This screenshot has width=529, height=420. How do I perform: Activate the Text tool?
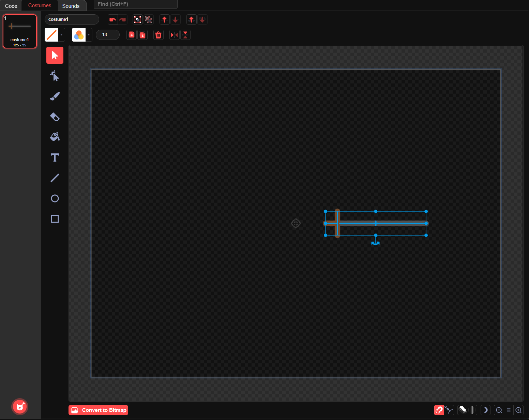pos(55,157)
